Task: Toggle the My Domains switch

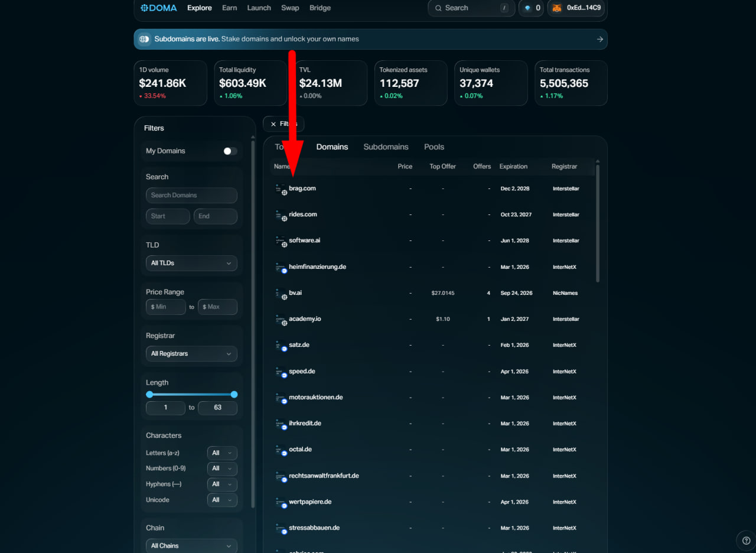Action: (230, 151)
